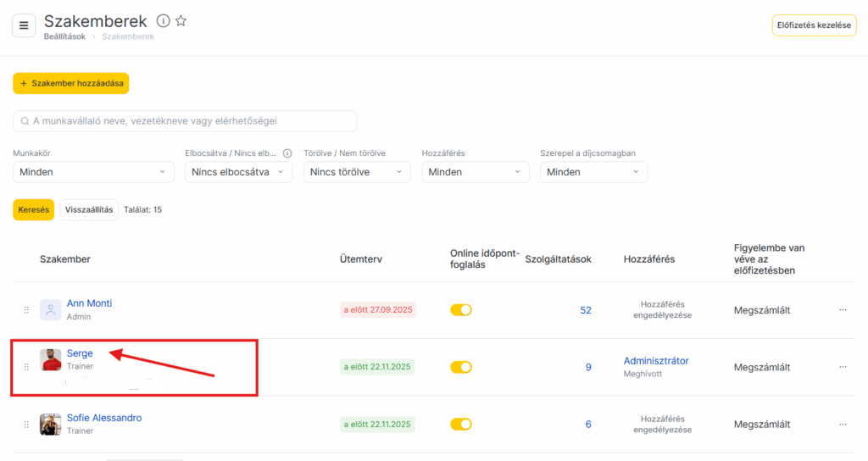Expand the Hozzáférés filter dropdown
The height and width of the screenshot is (461, 868).
(x=476, y=172)
